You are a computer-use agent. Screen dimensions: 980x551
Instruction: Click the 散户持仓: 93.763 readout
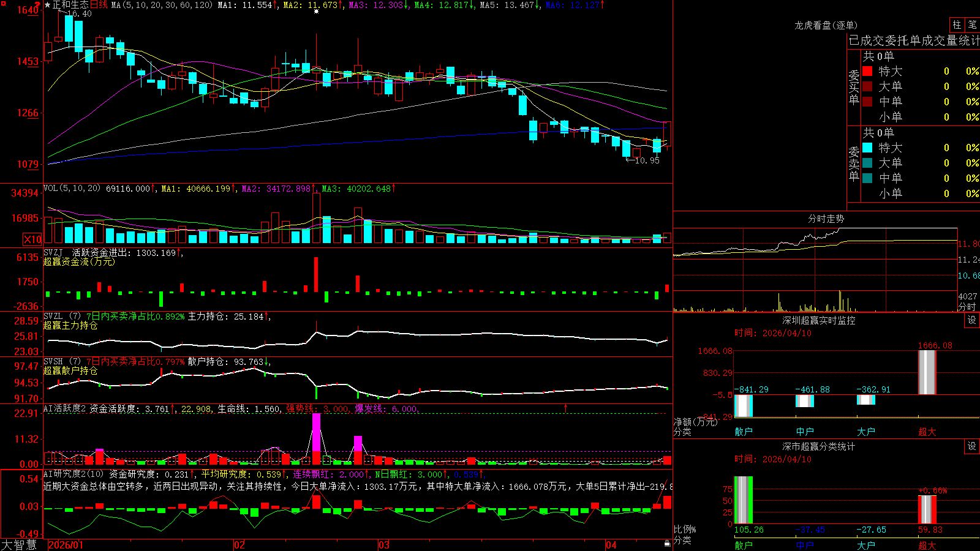pos(225,361)
